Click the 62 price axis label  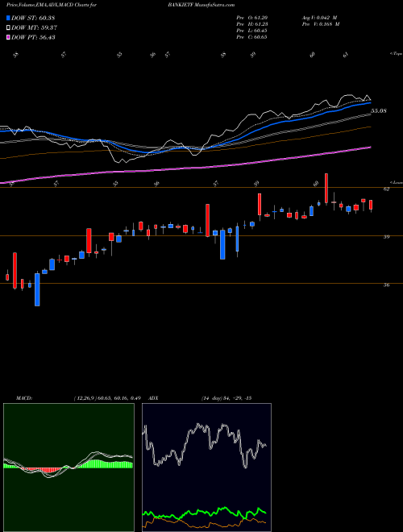click(386, 189)
